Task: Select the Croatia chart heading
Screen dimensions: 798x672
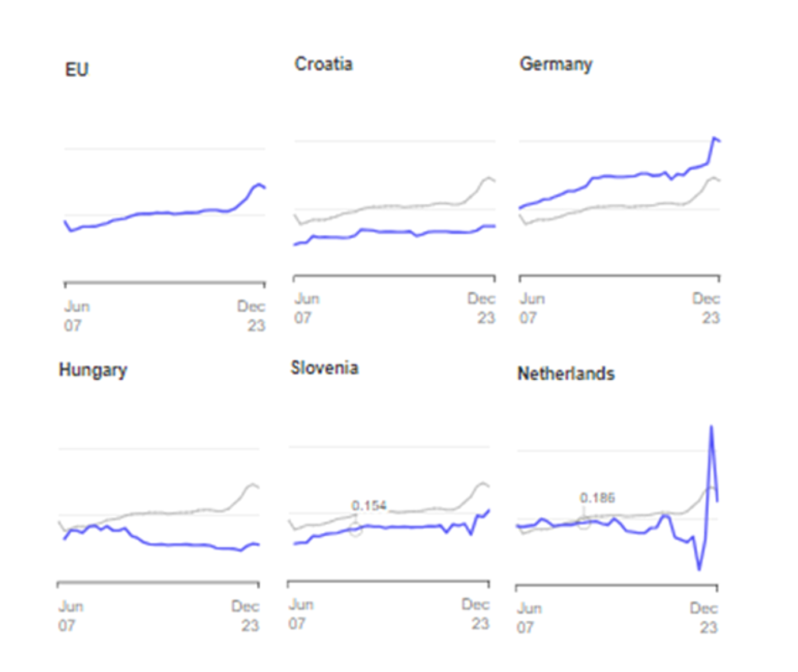Action: [x=324, y=64]
